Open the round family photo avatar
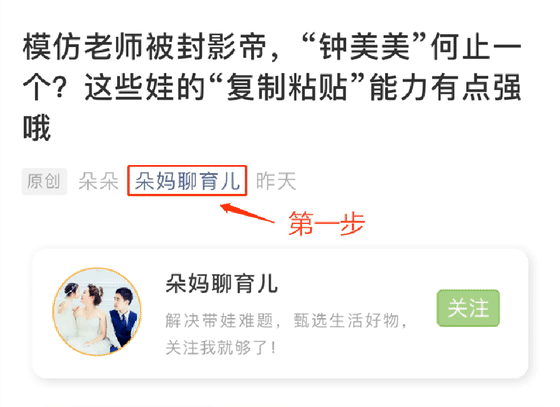This screenshot has height=407, width=560. 97,312
